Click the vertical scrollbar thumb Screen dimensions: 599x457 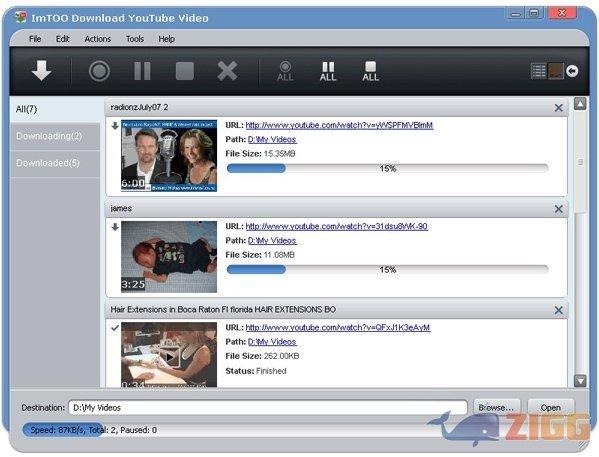coord(580,162)
